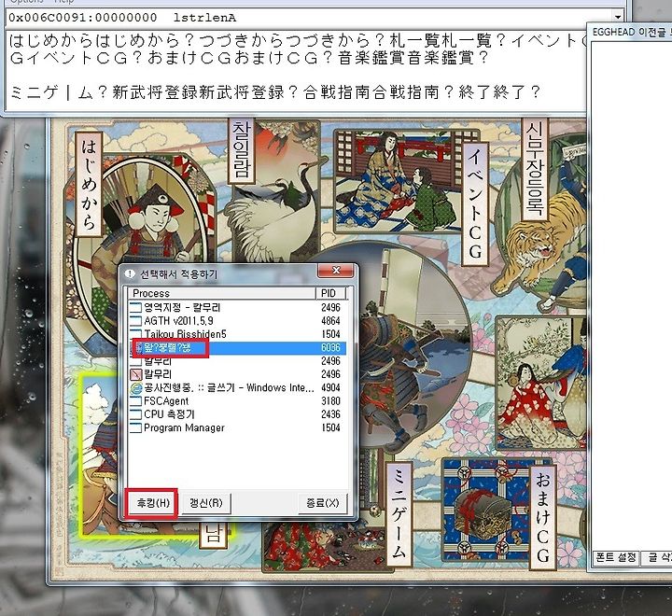The width and height of the screenshot is (672, 616).
Task: Select the 'CPU 측정기' process row
Action: coord(237,414)
